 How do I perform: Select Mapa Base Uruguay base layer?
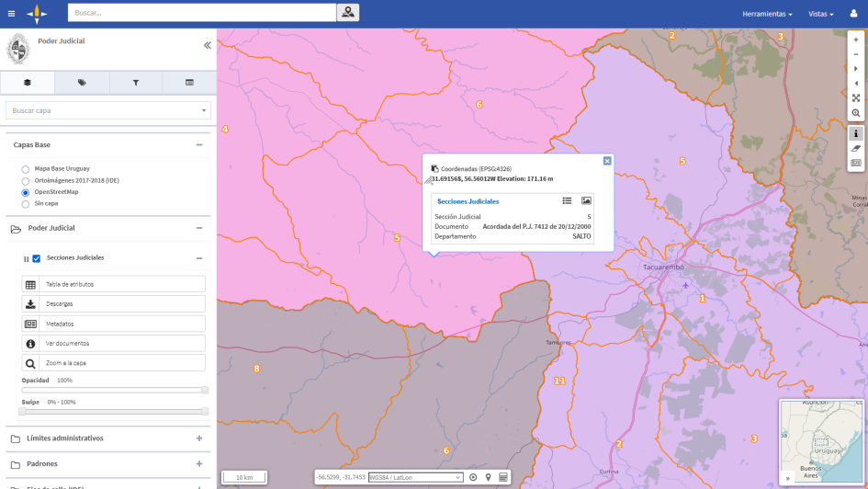click(x=26, y=169)
